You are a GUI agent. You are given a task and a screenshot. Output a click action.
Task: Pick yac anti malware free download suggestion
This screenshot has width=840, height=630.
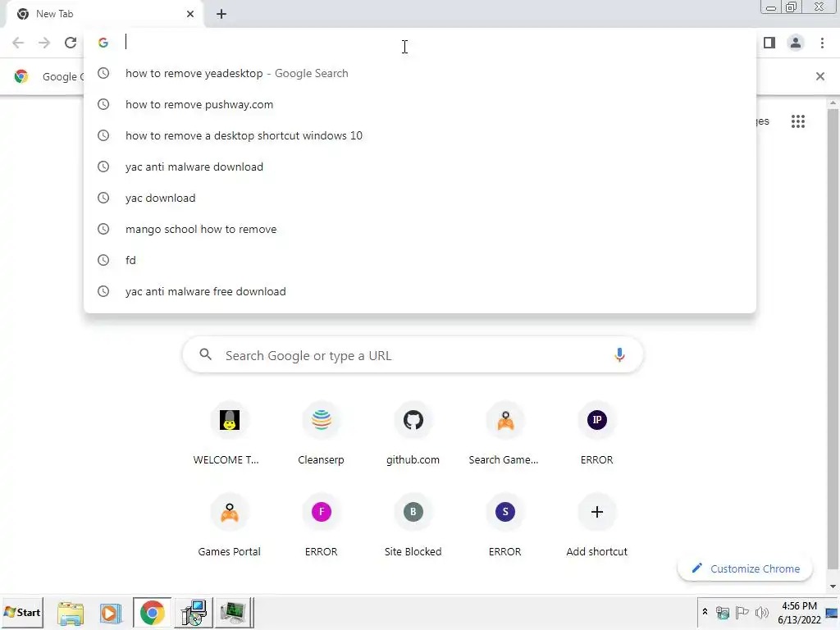pyautogui.click(x=420, y=291)
